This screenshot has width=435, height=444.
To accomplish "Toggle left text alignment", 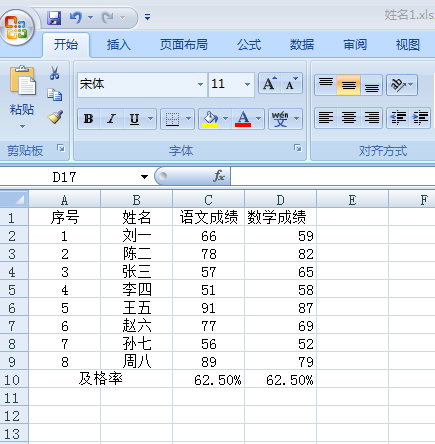I will (x=326, y=117).
